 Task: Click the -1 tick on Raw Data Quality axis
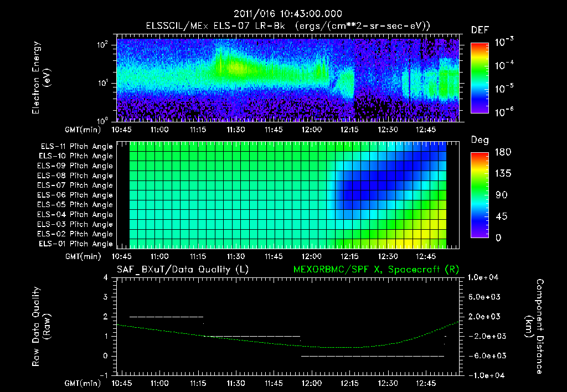104,375
